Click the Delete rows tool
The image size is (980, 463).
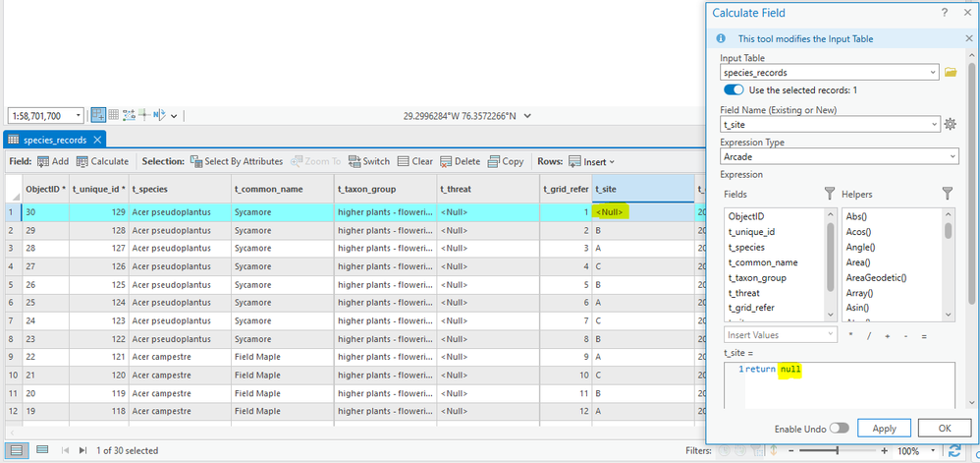click(x=460, y=161)
